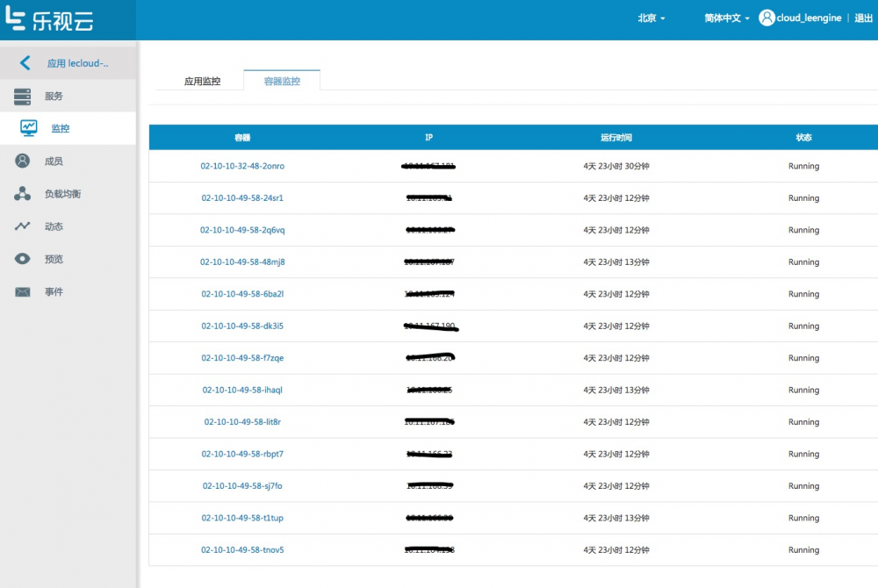
Task: Open the 事件 (Events) sidebar icon
Action: pyautogui.click(x=24, y=290)
